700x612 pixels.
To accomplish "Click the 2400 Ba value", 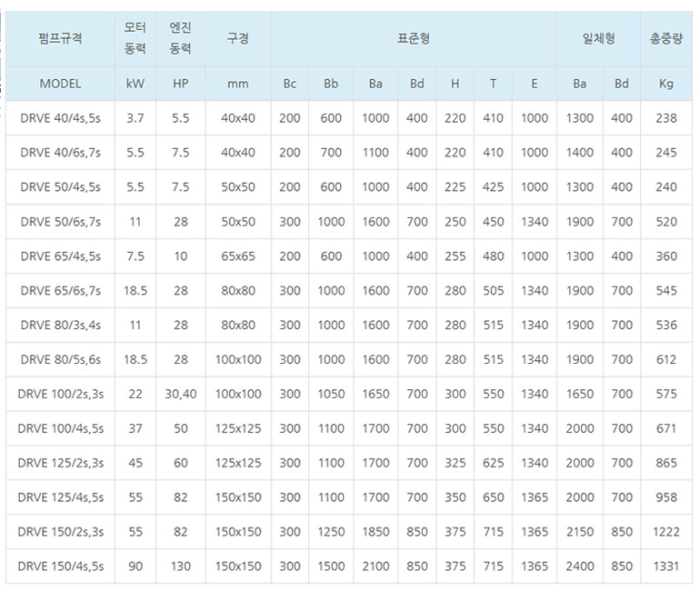I will coord(579,567).
